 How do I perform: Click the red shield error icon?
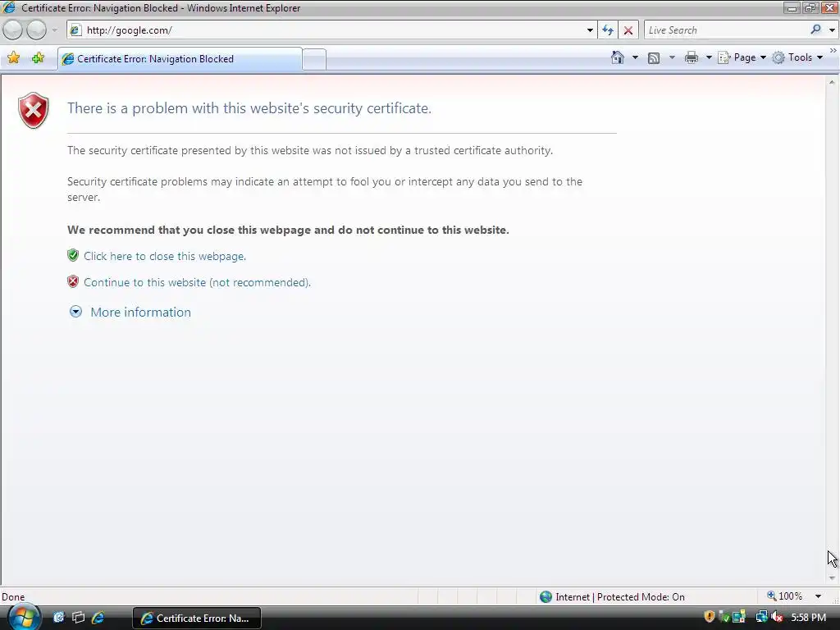[x=33, y=111]
